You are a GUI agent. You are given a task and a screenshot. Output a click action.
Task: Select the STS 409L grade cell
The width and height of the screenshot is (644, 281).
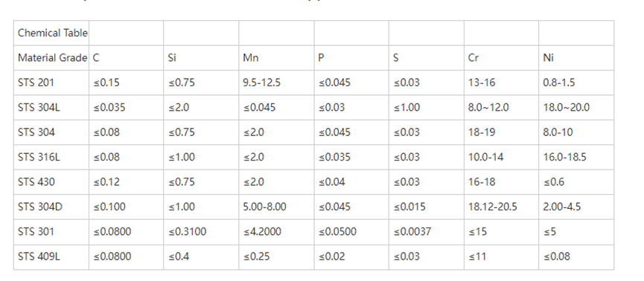51,256
